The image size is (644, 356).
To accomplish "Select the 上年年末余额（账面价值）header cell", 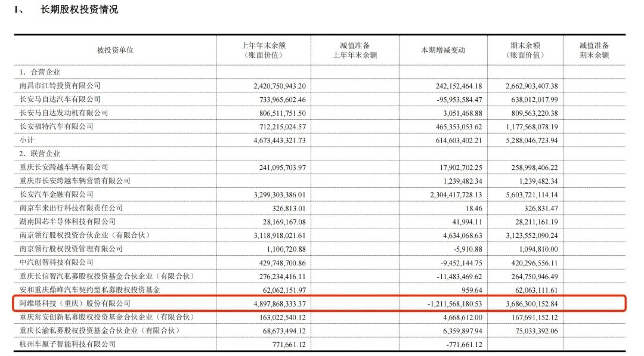I will pos(262,50).
